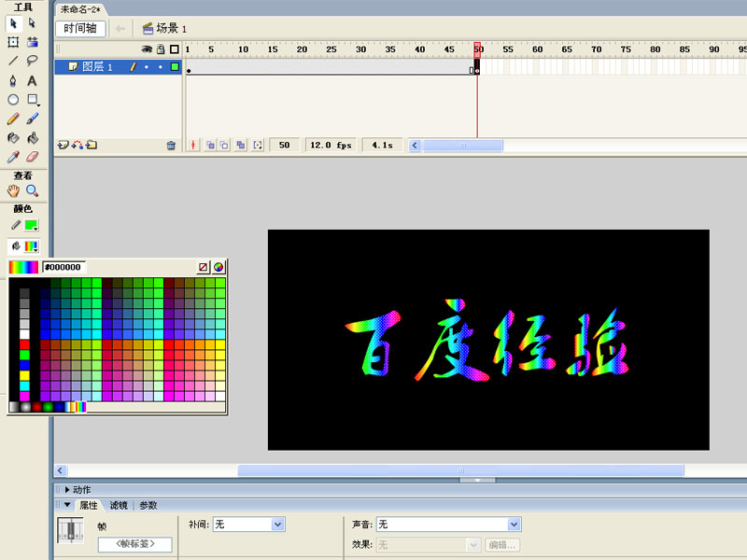Switch to the 属性 tab
The width and height of the screenshot is (747, 560).
(88, 505)
